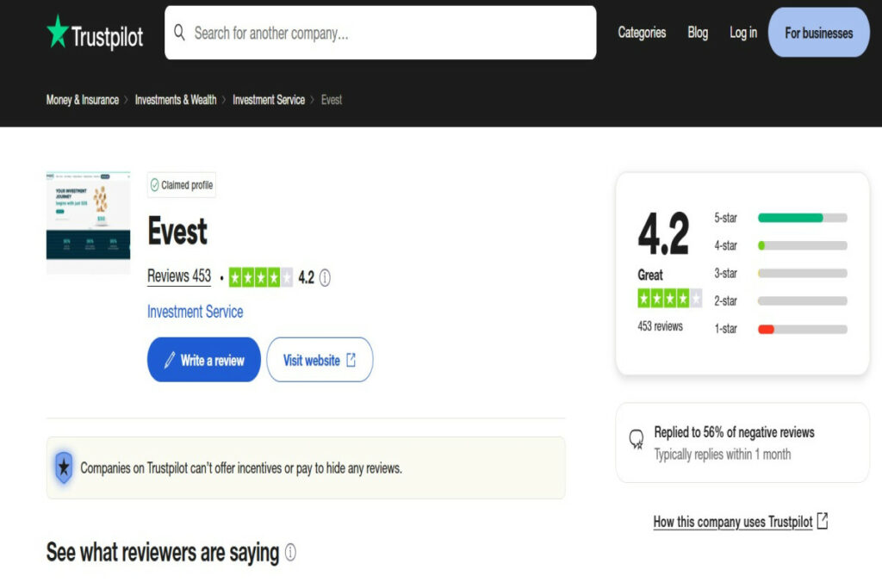Click the Write a review button
882x588 pixels.
pyautogui.click(x=203, y=360)
